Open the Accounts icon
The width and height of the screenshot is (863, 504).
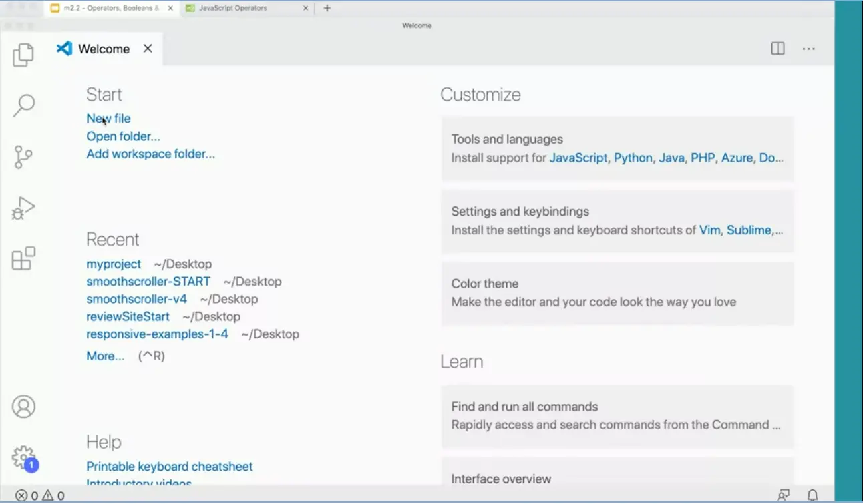[x=23, y=407]
